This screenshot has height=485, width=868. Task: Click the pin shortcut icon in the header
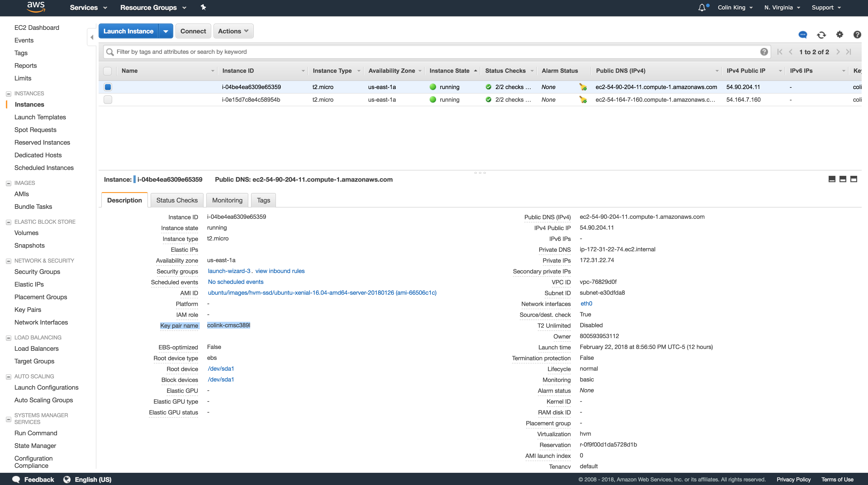[203, 7]
